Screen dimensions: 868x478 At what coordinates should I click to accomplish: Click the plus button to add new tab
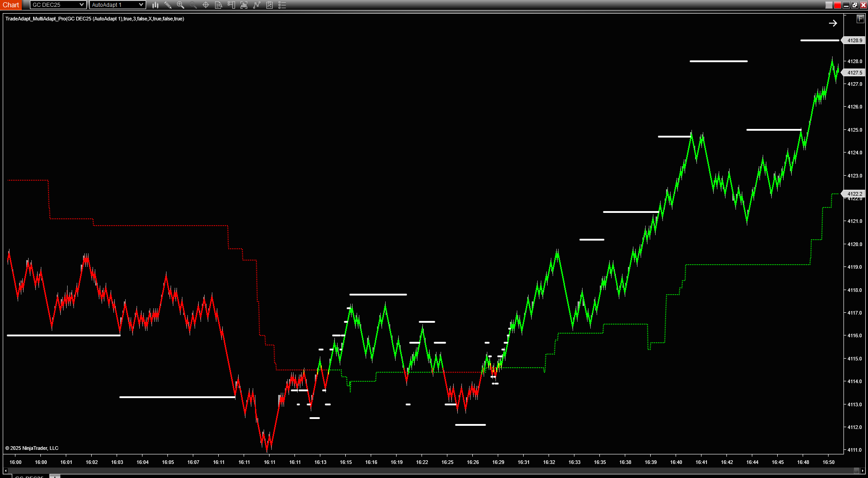tap(55, 476)
